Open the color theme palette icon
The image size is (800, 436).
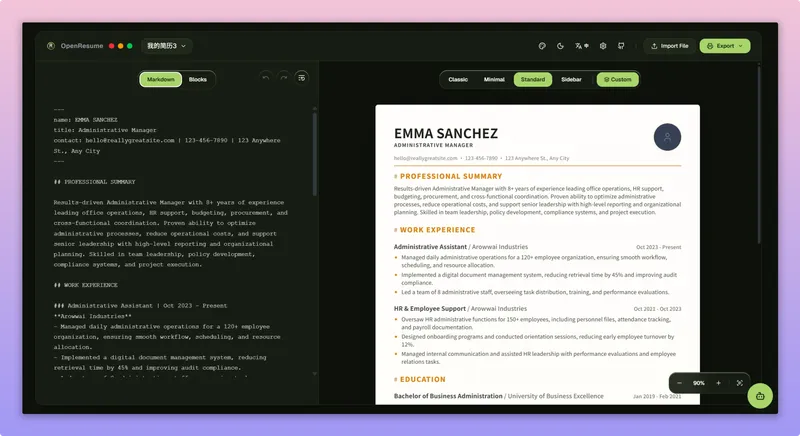tap(542, 46)
